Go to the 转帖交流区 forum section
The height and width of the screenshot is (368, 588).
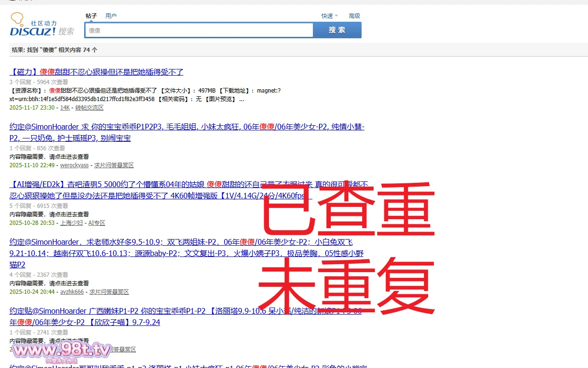[89, 108]
